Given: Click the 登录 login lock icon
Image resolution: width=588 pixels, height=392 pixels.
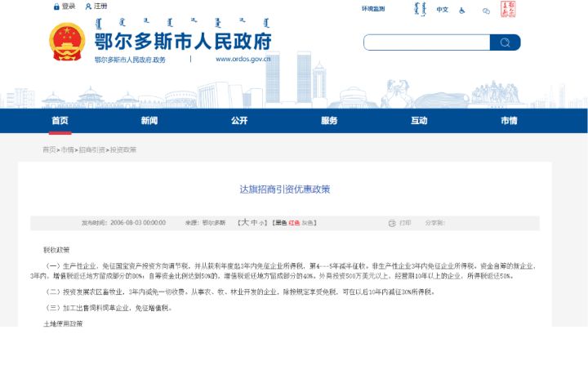Looking at the screenshot, I should pos(56,7).
